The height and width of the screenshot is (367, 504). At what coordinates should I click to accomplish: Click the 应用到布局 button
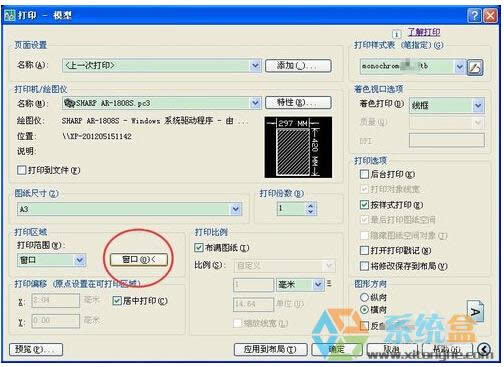click(270, 349)
